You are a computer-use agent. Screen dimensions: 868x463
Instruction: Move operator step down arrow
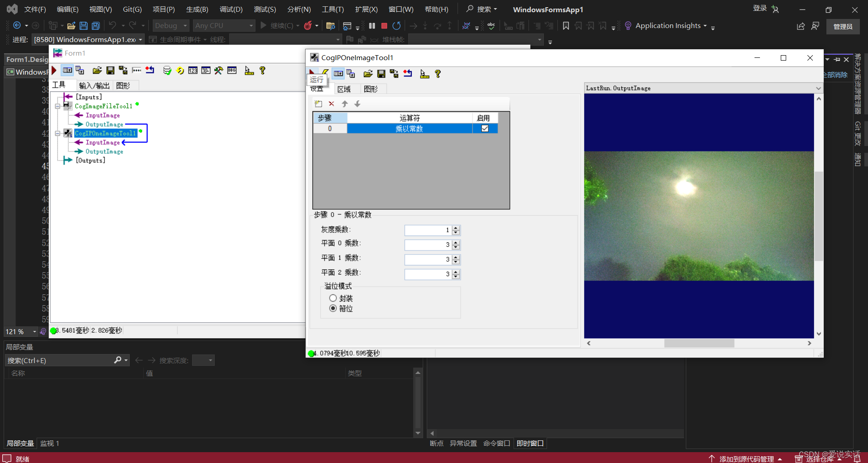[x=357, y=104]
